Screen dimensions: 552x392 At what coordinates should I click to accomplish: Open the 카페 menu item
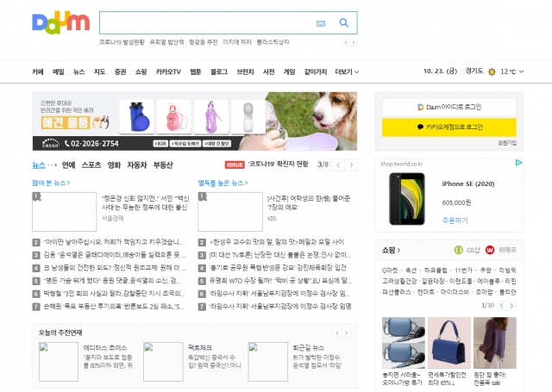[38, 72]
